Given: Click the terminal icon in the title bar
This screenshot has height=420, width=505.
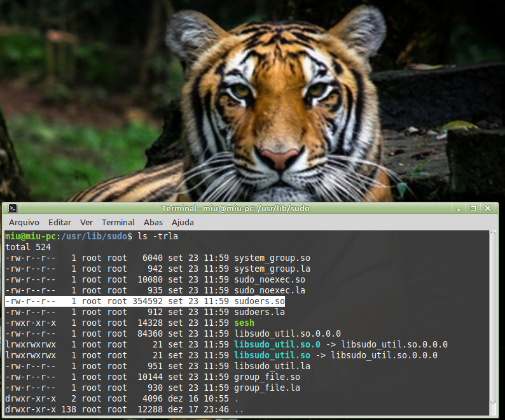Looking at the screenshot, I should pos(13,208).
